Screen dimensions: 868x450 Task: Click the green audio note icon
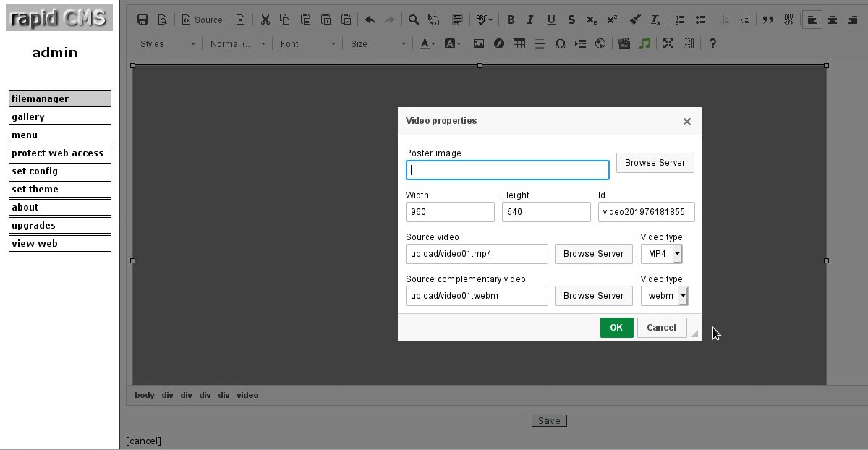644,44
